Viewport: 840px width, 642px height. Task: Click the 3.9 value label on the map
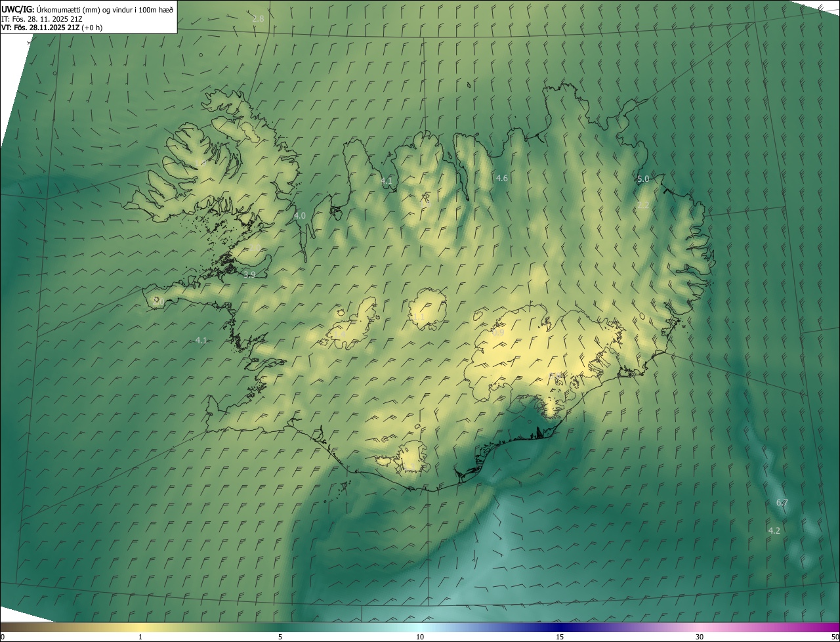click(249, 274)
